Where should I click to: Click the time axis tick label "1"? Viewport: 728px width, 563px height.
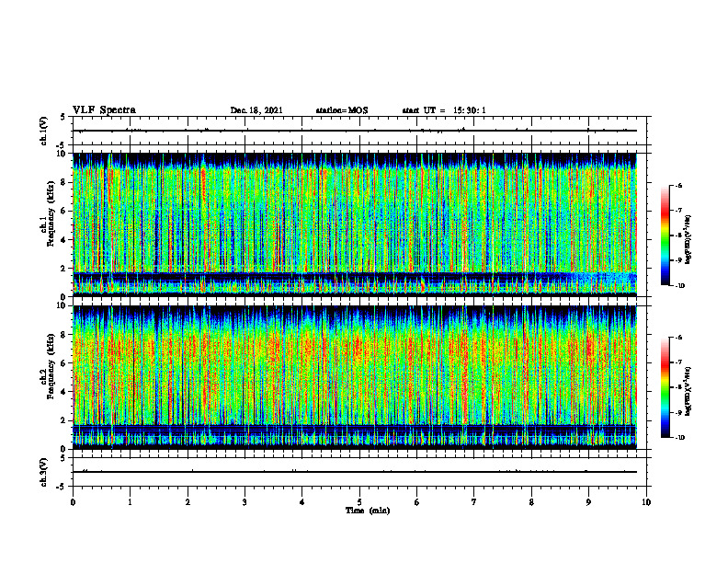coord(130,502)
